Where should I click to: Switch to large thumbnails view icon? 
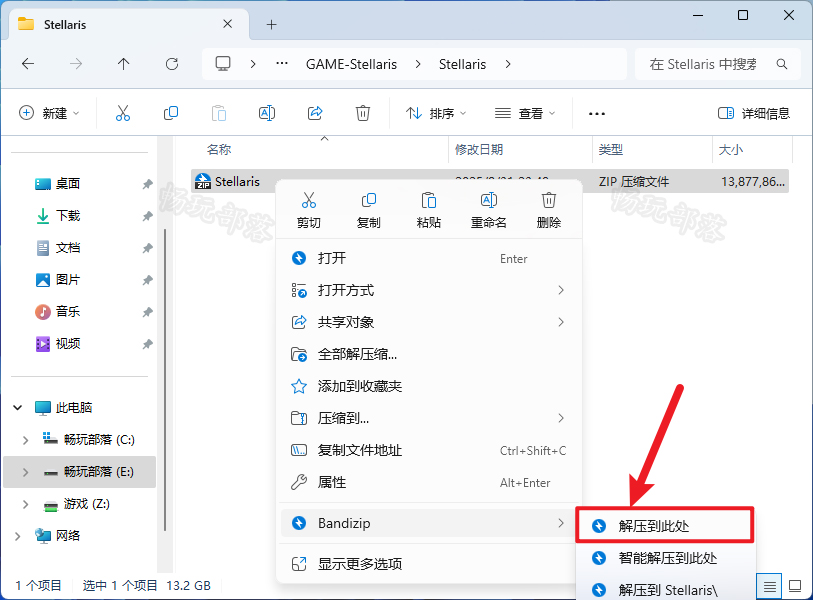pos(795,586)
